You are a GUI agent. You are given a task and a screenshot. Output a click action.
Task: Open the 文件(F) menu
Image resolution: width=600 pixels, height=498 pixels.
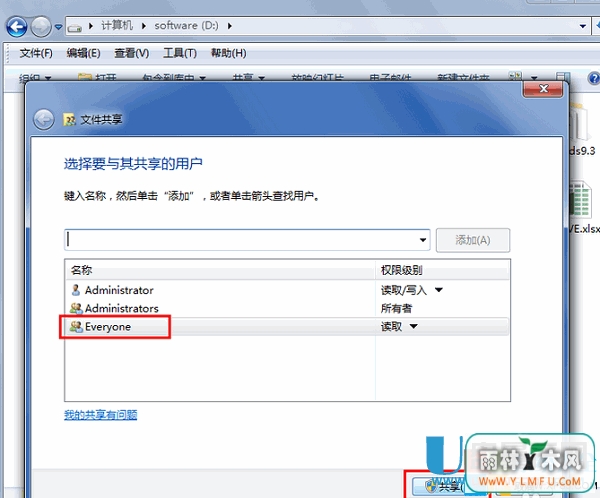point(36,53)
